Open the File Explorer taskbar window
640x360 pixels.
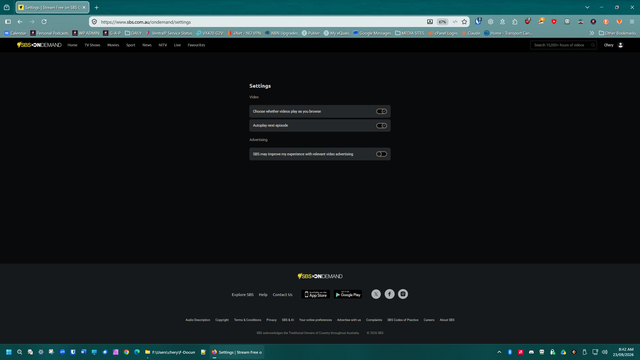[170, 352]
